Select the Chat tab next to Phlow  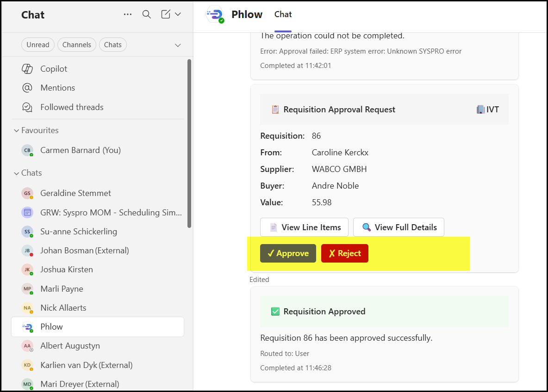(x=283, y=14)
